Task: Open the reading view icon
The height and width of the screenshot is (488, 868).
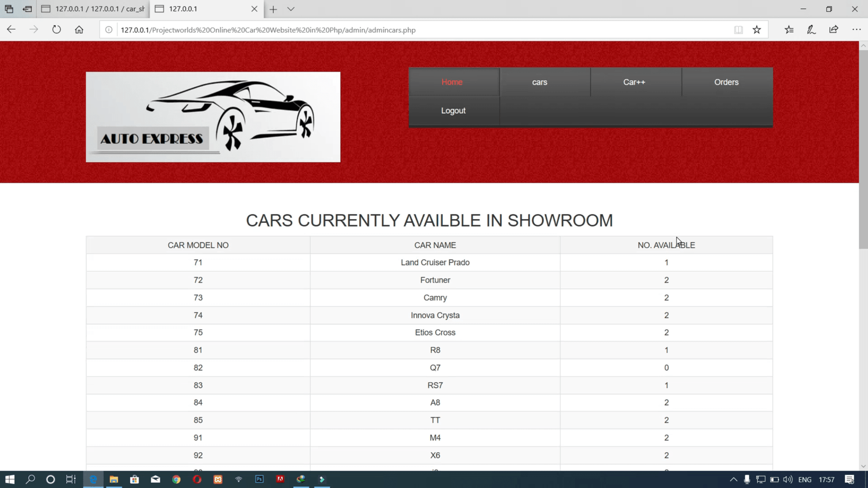Action: (738, 30)
